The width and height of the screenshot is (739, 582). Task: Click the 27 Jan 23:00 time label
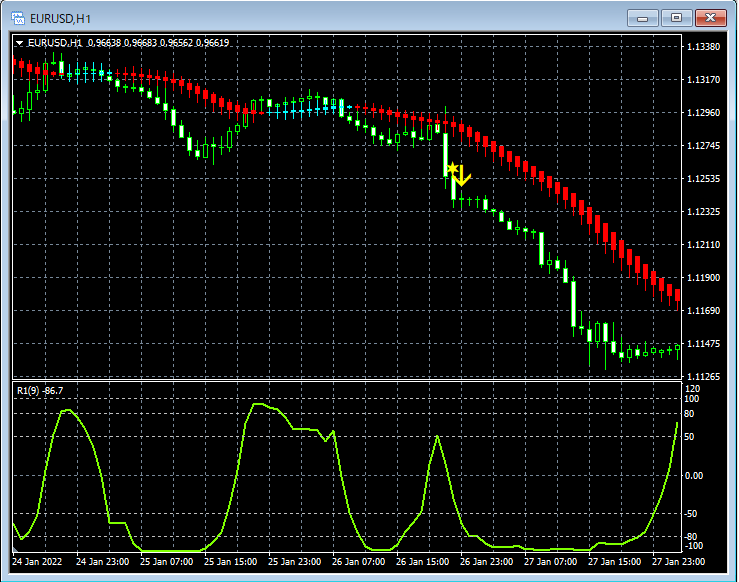coord(679,562)
